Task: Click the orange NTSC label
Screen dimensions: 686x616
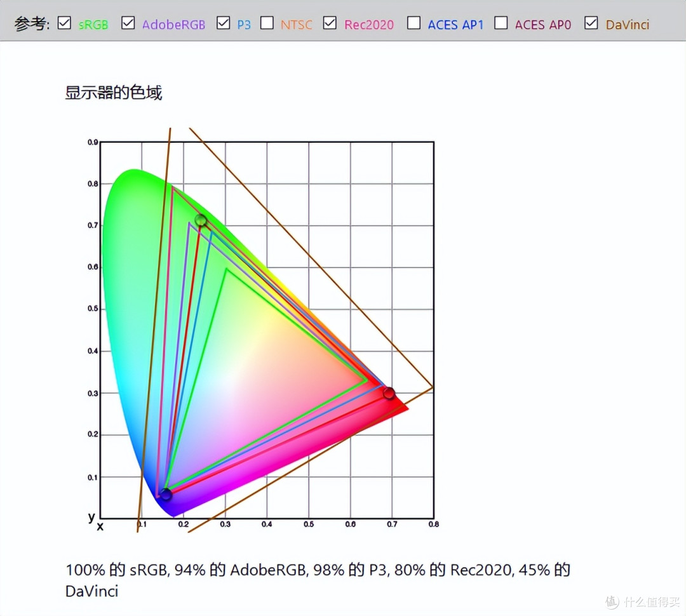Action: point(296,25)
